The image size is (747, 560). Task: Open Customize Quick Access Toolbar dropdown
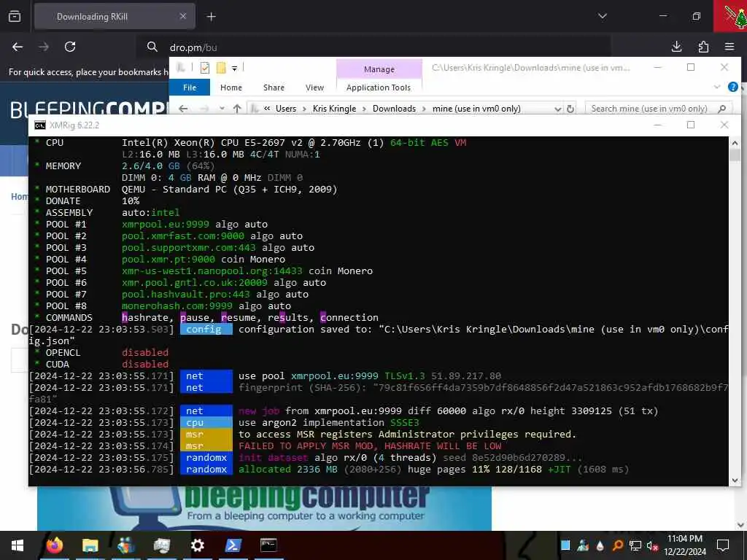234,69
